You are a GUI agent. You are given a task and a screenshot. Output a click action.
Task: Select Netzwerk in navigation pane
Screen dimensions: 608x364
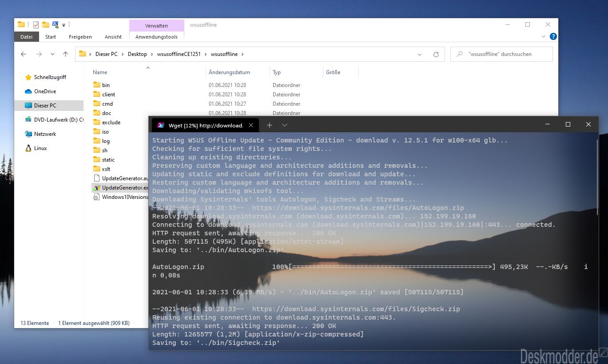(45, 134)
